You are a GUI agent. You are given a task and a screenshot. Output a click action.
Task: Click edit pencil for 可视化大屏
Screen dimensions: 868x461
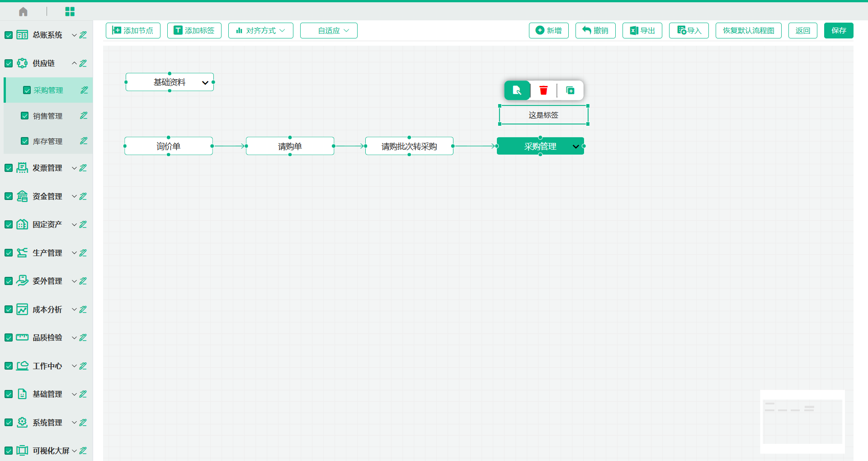pos(83,451)
